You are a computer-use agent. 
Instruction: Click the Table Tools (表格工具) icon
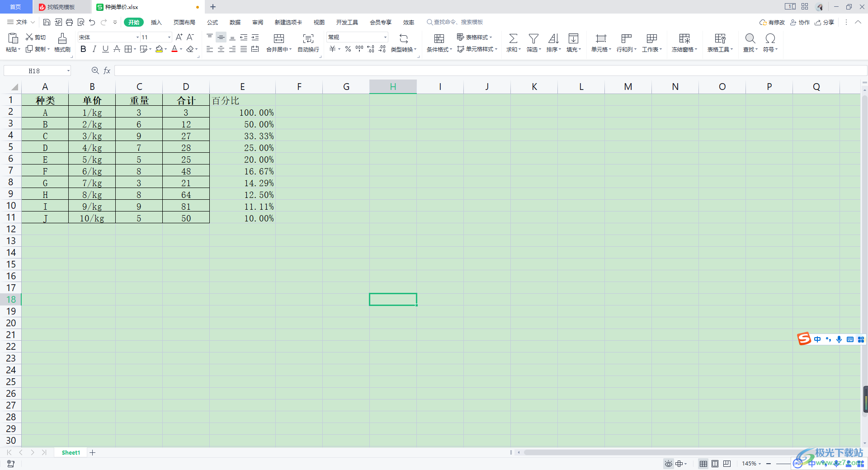tap(720, 38)
